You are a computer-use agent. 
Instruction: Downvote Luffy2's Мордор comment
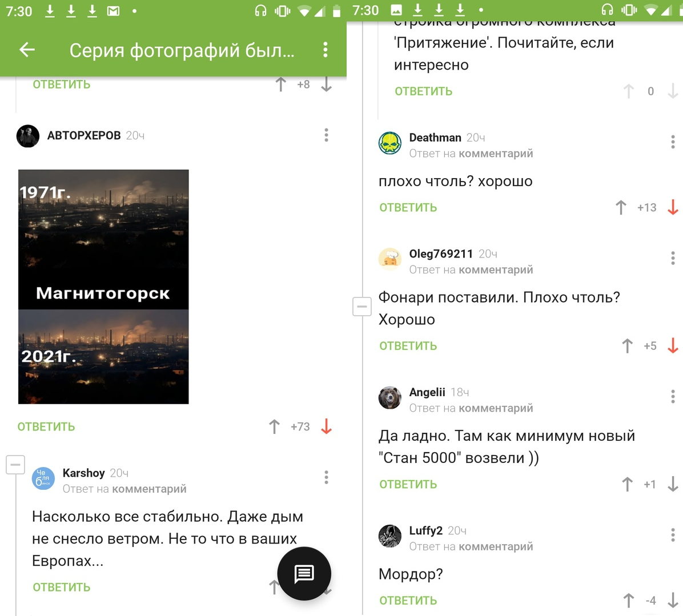tap(673, 601)
